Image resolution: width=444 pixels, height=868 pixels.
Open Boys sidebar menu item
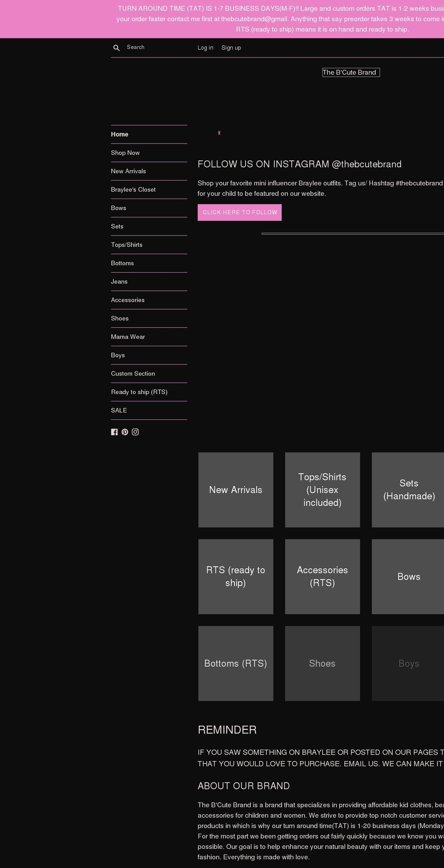(149, 355)
